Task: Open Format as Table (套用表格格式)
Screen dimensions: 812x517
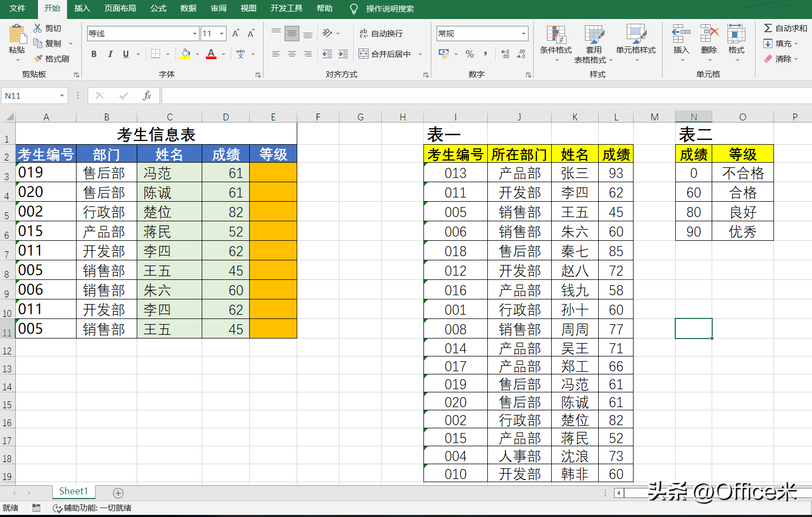Action: [x=594, y=43]
